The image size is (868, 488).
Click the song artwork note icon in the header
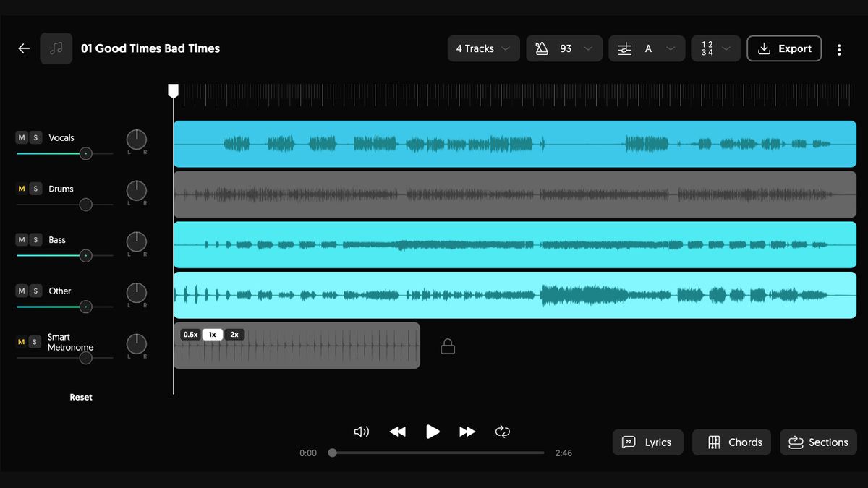click(56, 48)
